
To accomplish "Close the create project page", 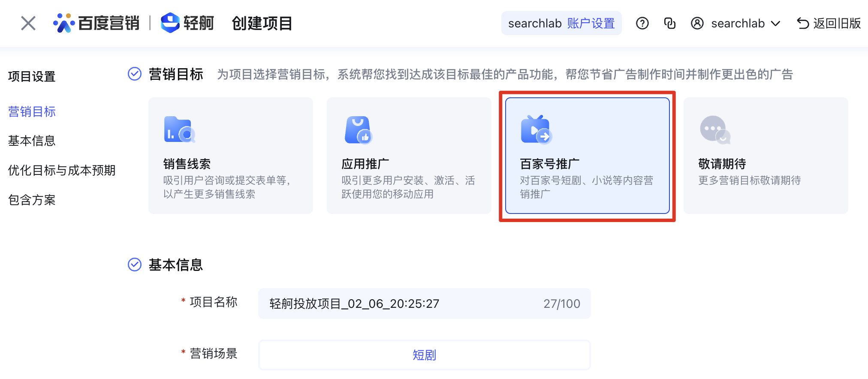I will (28, 23).
